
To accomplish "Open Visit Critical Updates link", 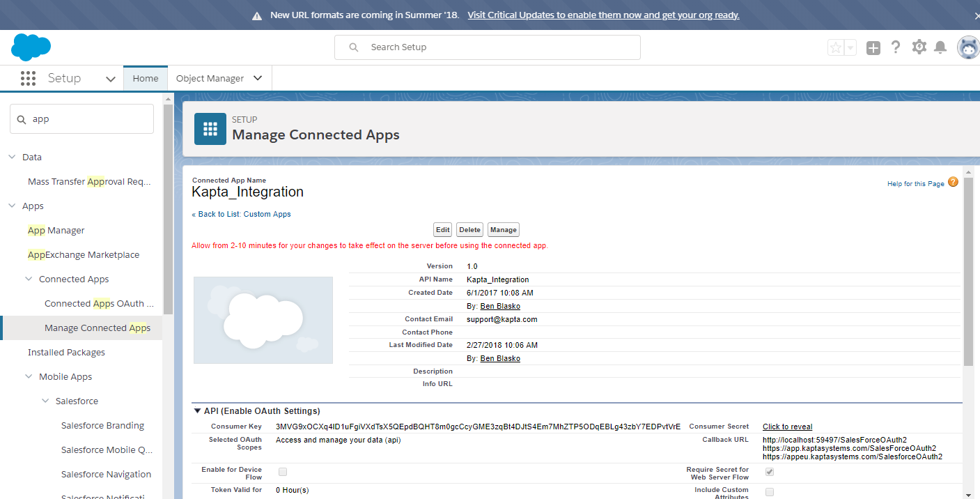I will click(603, 15).
